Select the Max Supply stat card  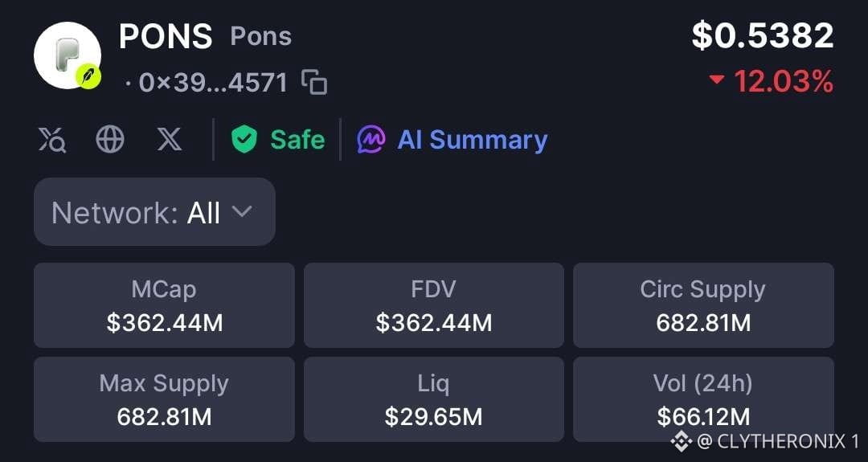(165, 399)
